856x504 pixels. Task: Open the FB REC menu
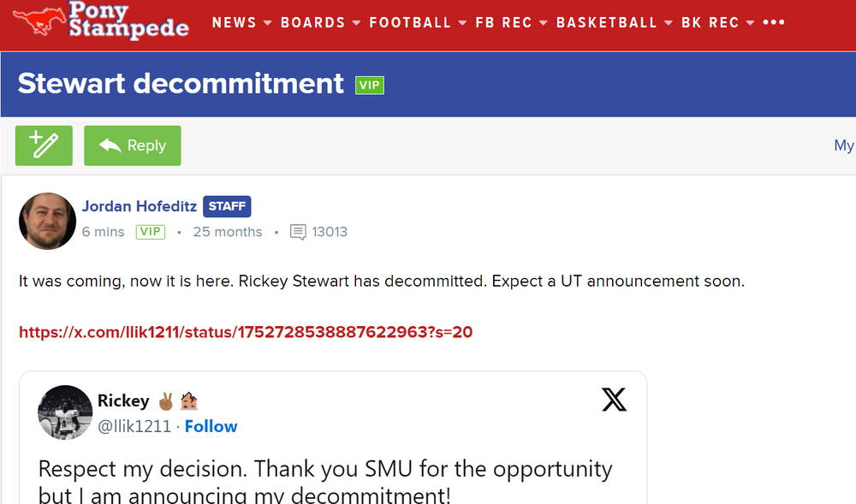pos(511,23)
